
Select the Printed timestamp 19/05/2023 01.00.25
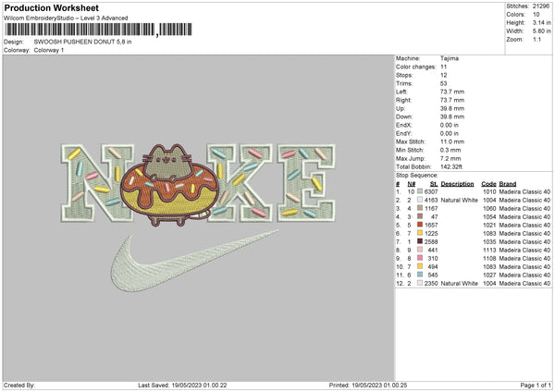click(379, 386)
